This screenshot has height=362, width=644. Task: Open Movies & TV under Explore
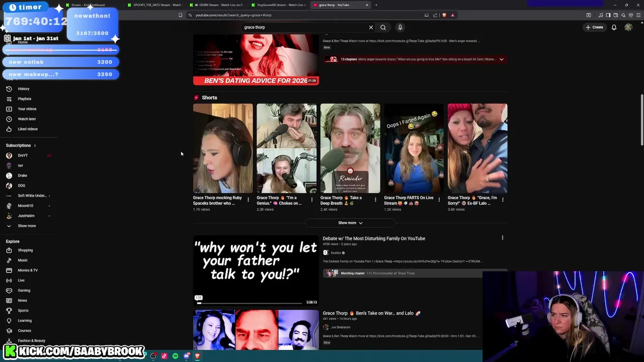pos(28,270)
